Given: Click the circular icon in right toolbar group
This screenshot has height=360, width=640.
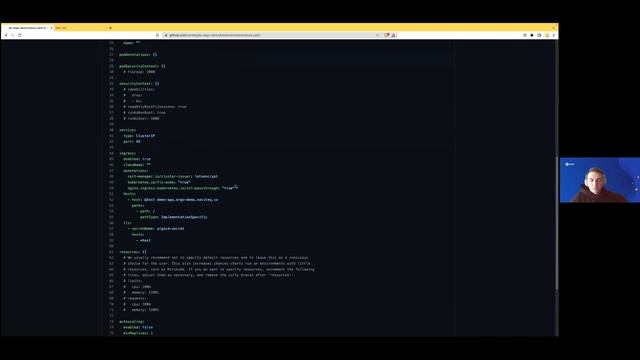Looking at the screenshot, I should (524, 35).
